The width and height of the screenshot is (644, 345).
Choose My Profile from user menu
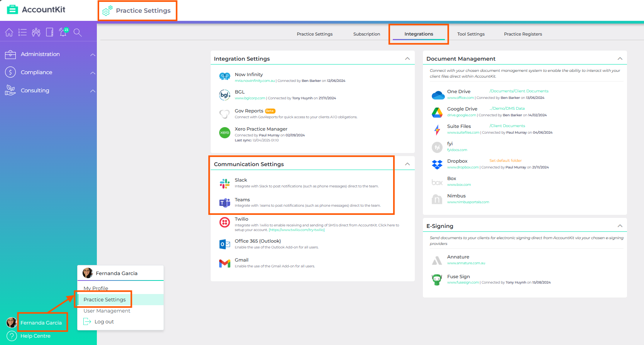96,288
